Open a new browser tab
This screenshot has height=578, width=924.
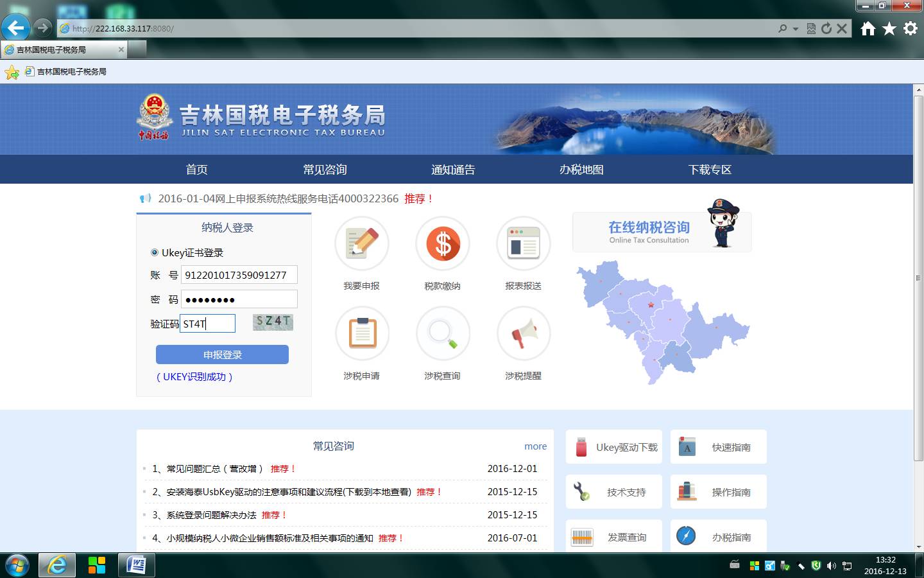coord(137,49)
